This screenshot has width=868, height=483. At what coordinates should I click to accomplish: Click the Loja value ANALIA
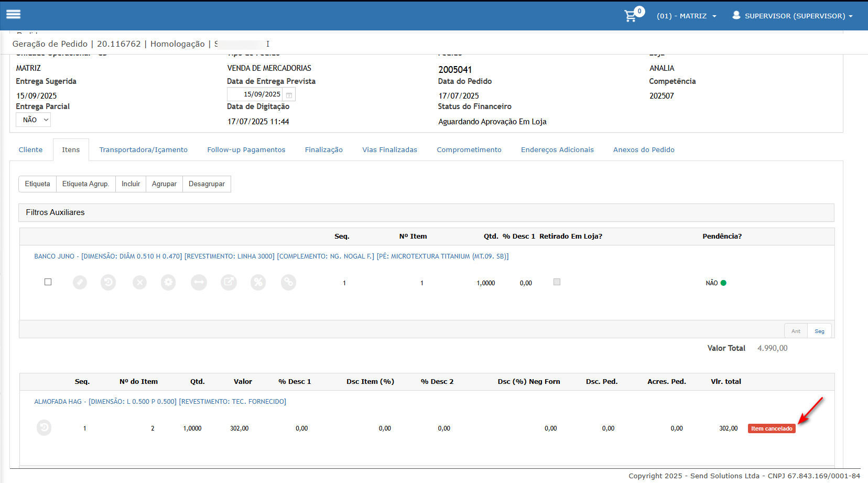pos(662,68)
